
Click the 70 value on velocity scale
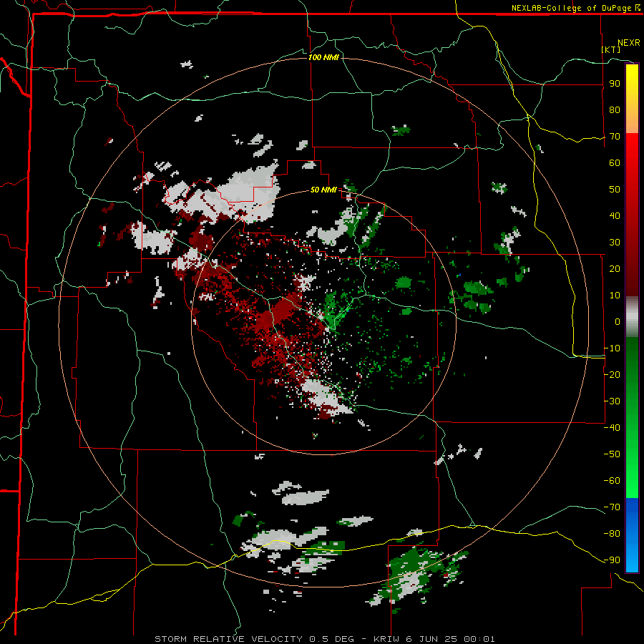(x=615, y=137)
